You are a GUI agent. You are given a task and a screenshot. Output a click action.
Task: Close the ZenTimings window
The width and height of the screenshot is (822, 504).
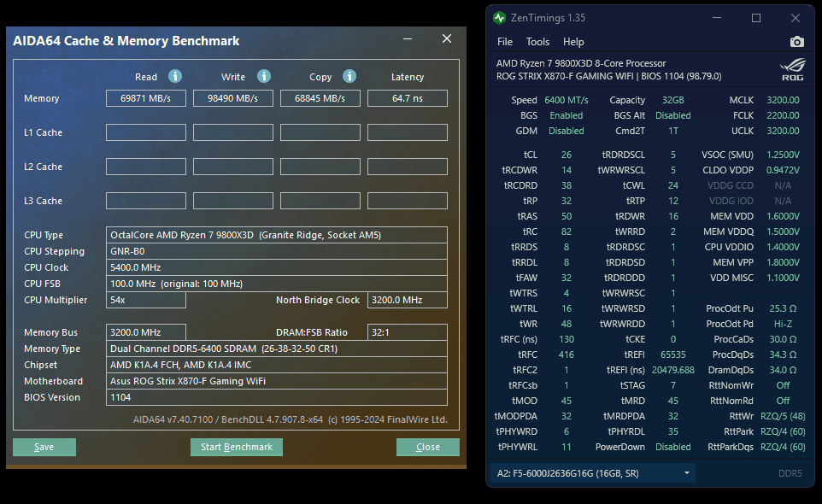click(796, 18)
